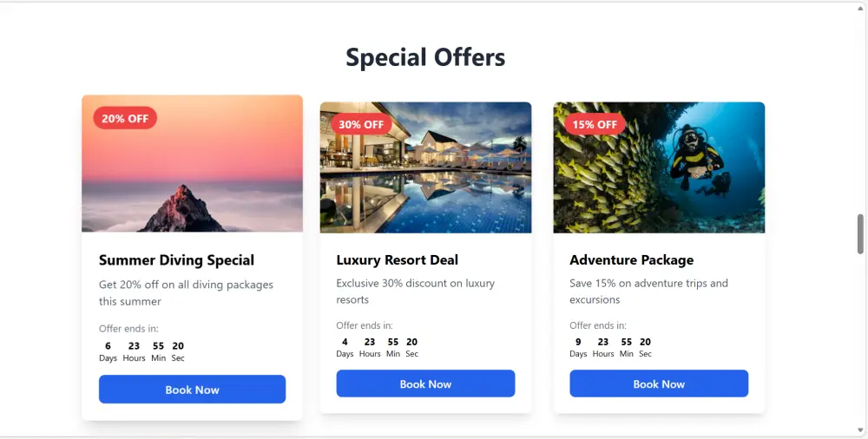
Task: Click the 6 Days countdown on diving card
Action: click(108, 351)
